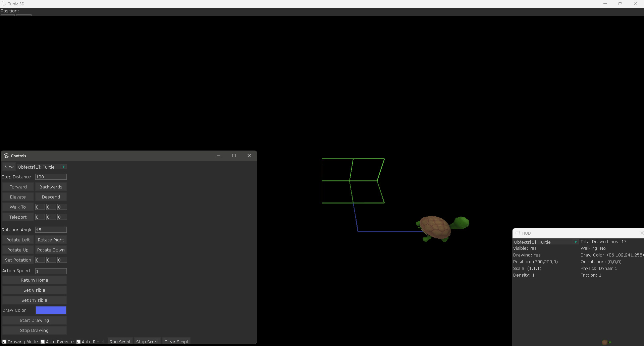This screenshot has width=644, height=346.
Task: Close the HUD panel
Action: (642, 233)
